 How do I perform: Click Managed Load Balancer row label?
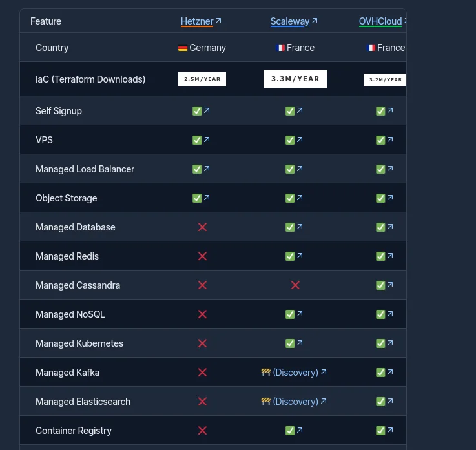pos(85,169)
